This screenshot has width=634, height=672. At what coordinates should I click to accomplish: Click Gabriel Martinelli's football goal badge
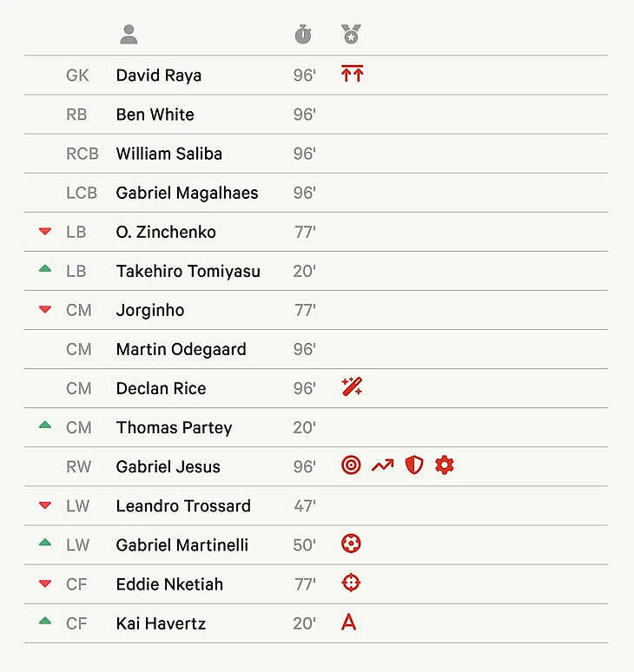351,544
